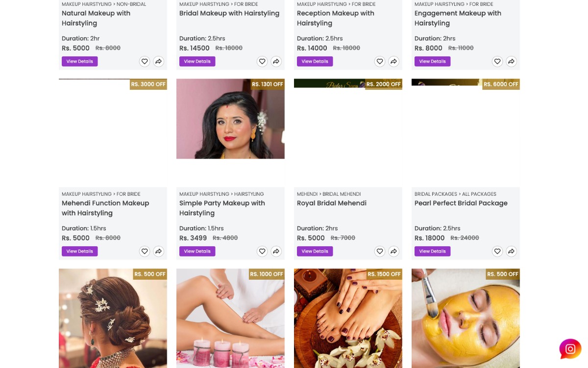
Task: Open the Mehendi Function Makeup with Hairstyling title
Action: click(x=105, y=208)
